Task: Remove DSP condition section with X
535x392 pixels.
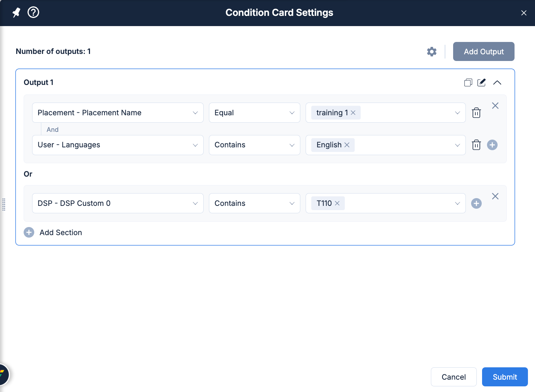Action: (x=495, y=196)
